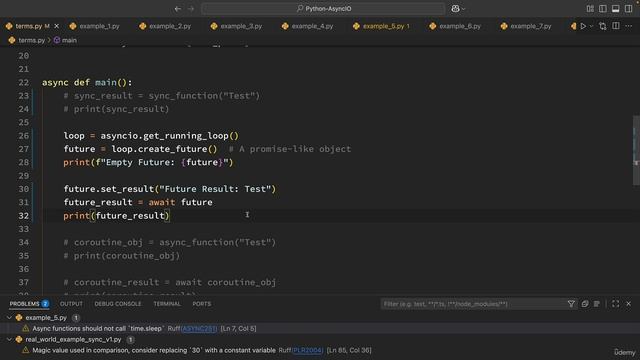Switch to the TERMINAL panel tab
640x360 pixels.
[x=167, y=304]
